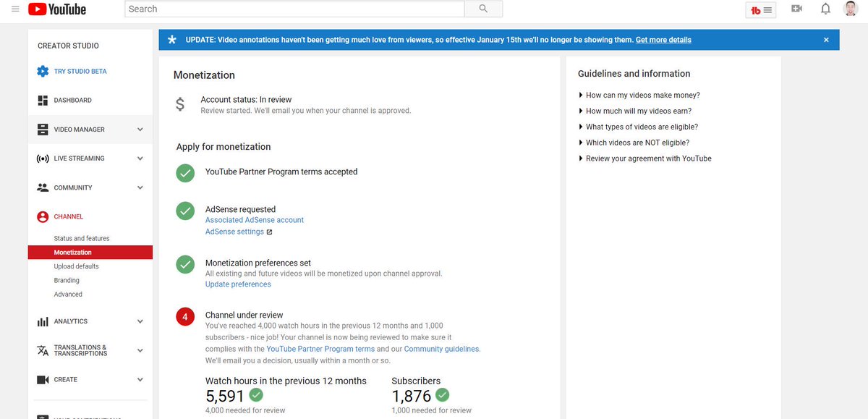Click the dollar sign account status icon
This screenshot has width=868, height=419.
pyautogui.click(x=180, y=104)
